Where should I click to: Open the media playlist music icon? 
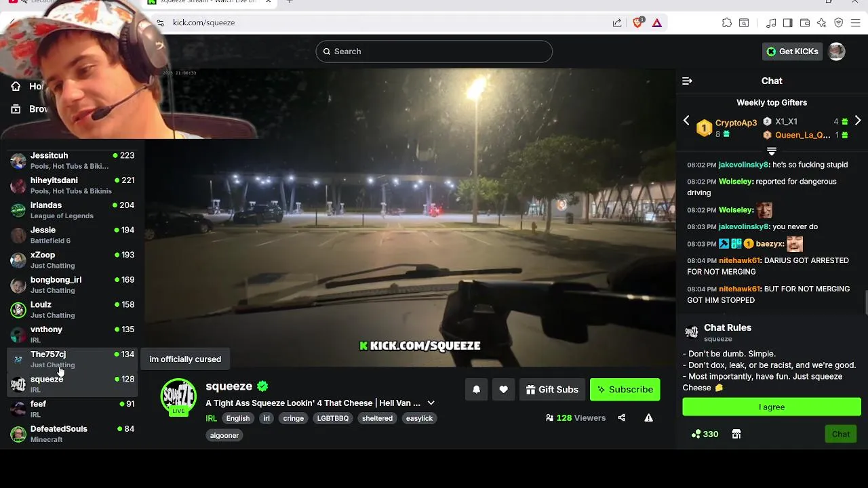771,22
